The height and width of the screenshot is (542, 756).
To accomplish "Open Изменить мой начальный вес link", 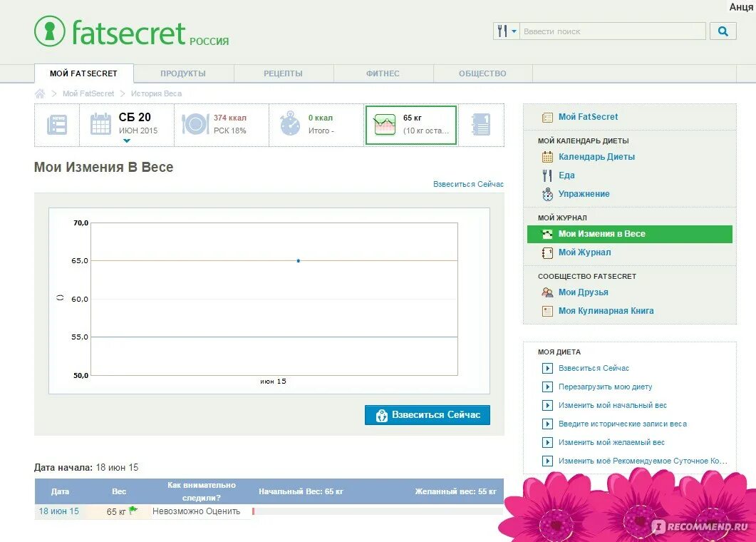I will 612,405.
